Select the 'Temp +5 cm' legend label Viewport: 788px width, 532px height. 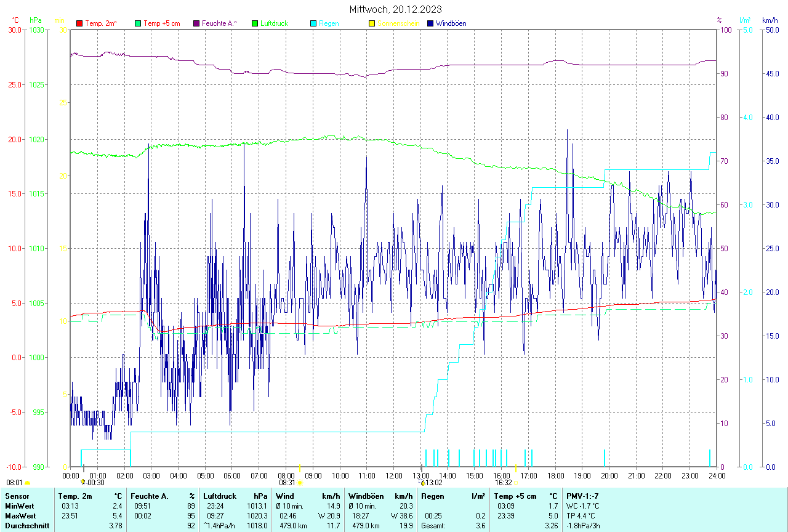[x=162, y=23]
